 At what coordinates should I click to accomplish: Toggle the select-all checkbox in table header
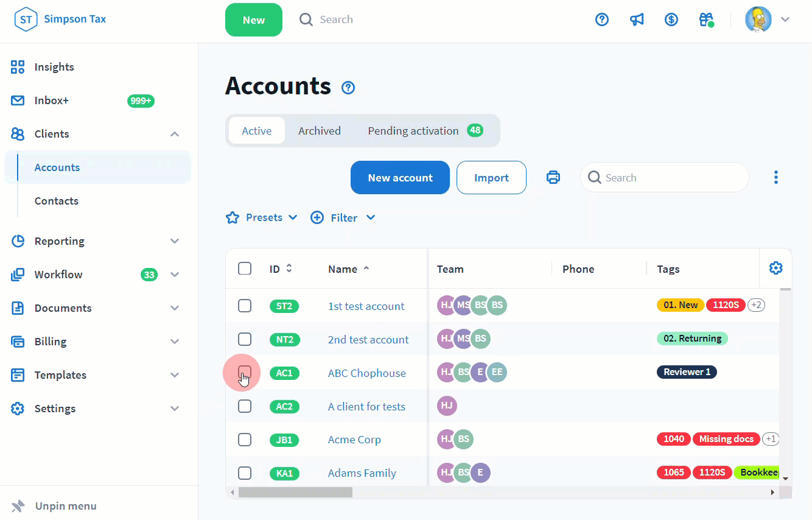pyautogui.click(x=245, y=269)
